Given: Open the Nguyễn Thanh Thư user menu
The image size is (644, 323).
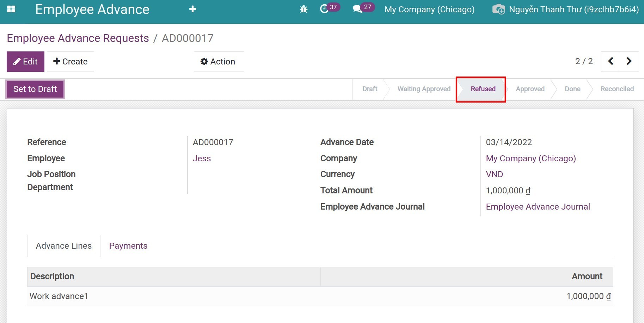Looking at the screenshot, I should (574, 10).
